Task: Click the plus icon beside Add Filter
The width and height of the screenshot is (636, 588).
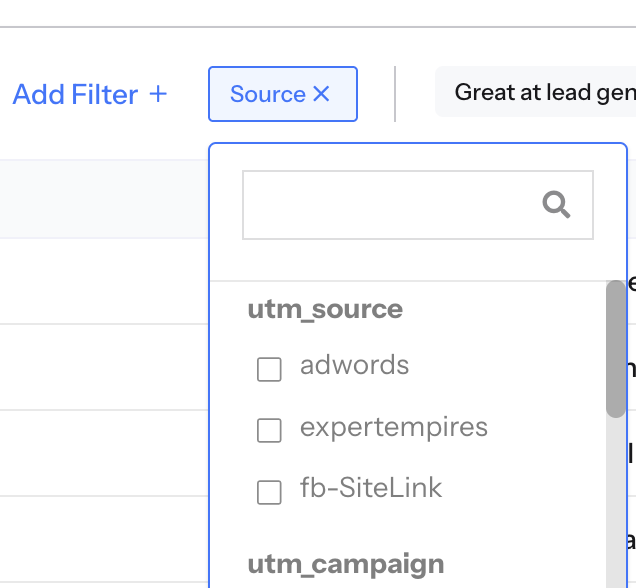Action: [x=158, y=94]
